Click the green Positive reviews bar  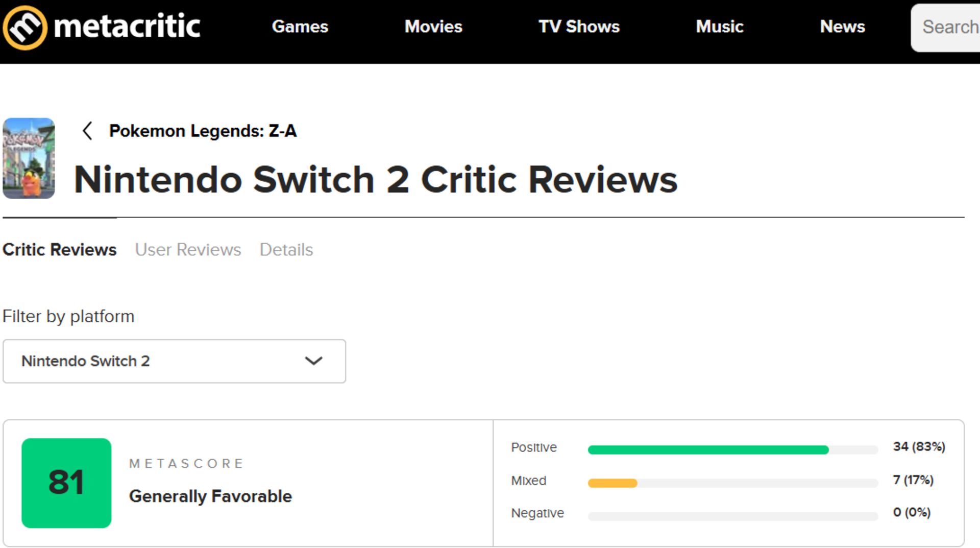pos(708,450)
